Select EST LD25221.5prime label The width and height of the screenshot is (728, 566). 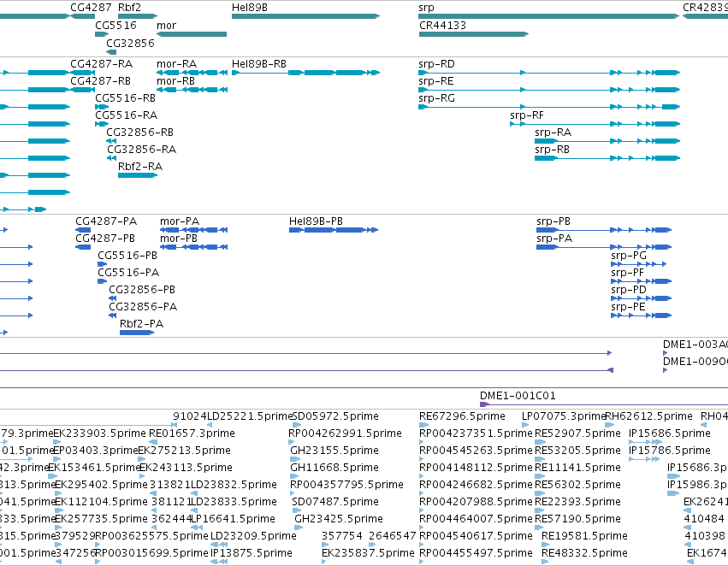tap(250, 416)
